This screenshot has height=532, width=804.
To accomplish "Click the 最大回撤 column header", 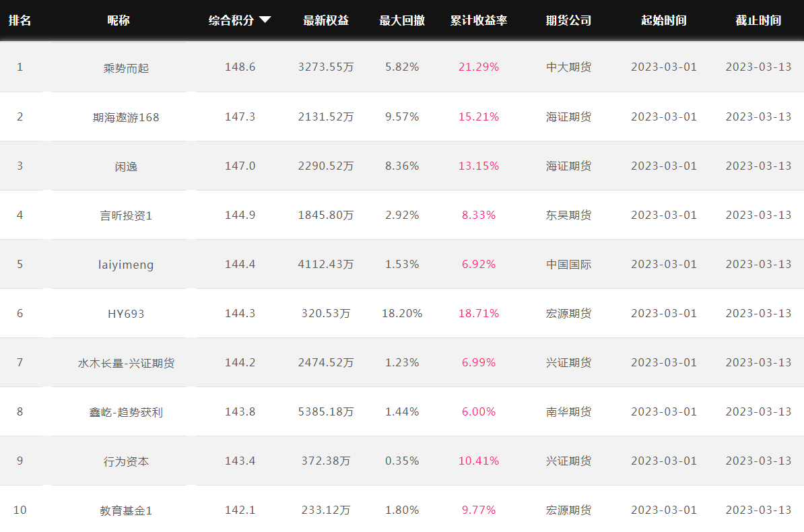I will coord(402,20).
